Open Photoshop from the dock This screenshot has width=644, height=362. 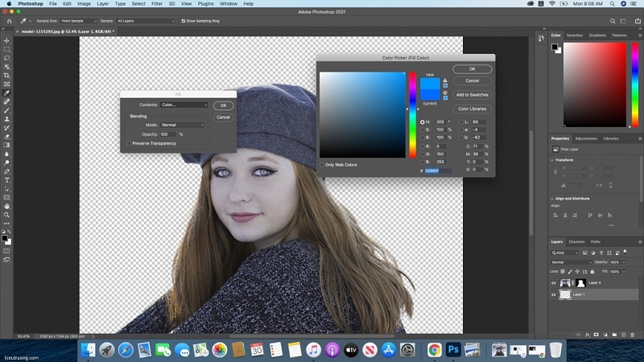(453, 350)
